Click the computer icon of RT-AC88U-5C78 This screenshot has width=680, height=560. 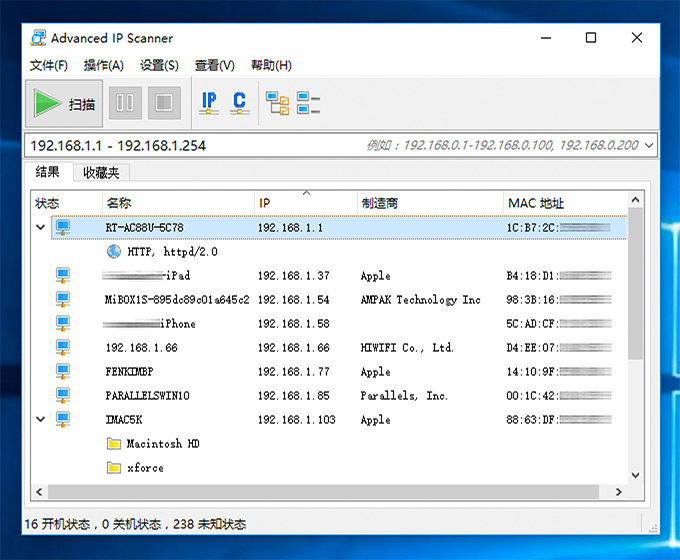[x=63, y=227]
